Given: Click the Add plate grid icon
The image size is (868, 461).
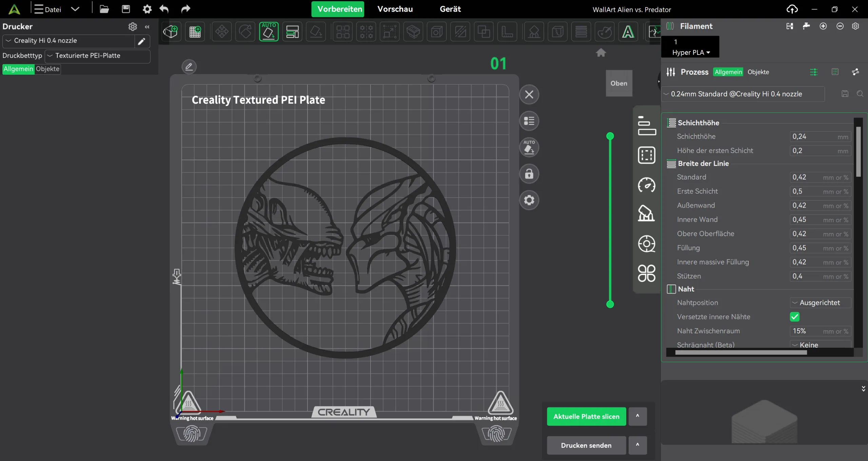Looking at the screenshot, I should tap(195, 32).
